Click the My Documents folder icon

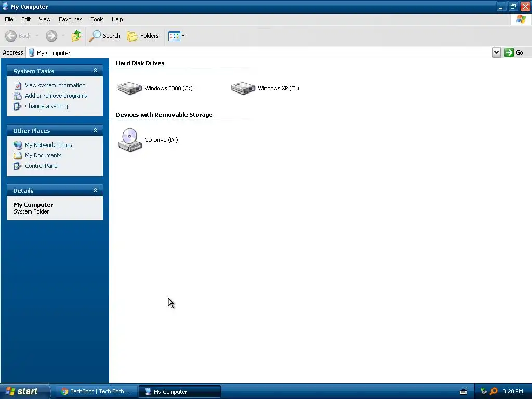pyautogui.click(x=18, y=156)
